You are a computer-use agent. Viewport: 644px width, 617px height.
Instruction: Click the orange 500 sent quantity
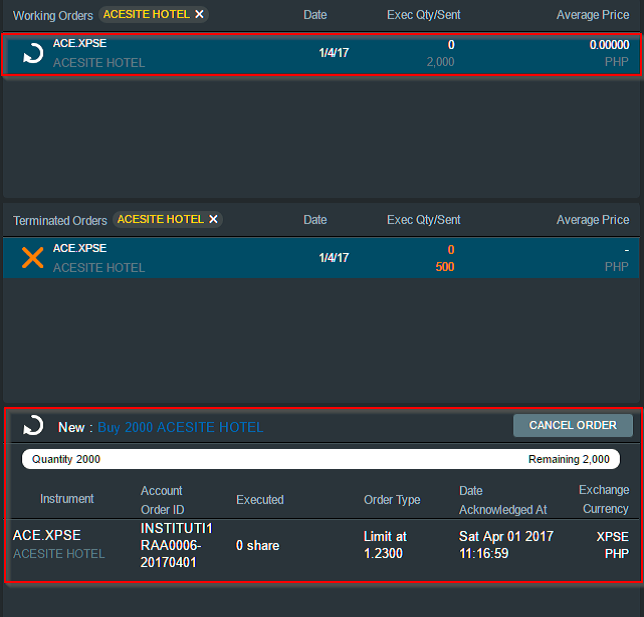point(445,267)
